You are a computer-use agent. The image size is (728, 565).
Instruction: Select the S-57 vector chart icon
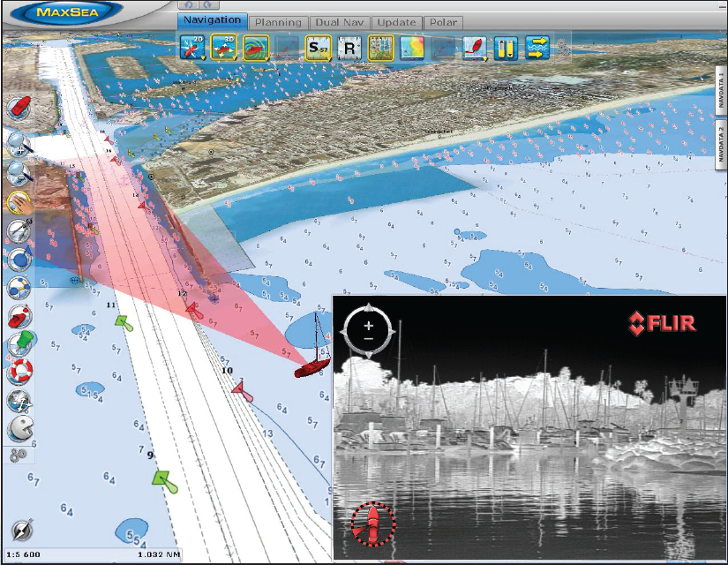coord(318,48)
